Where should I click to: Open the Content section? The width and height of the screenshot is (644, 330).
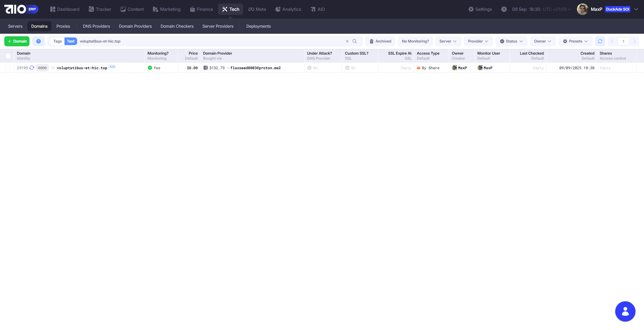coord(132,9)
